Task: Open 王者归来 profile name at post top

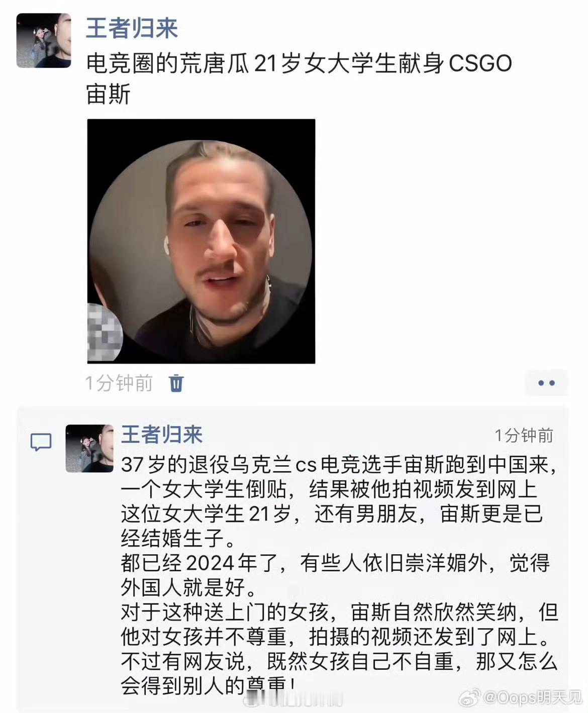Action: tap(132, 28)
